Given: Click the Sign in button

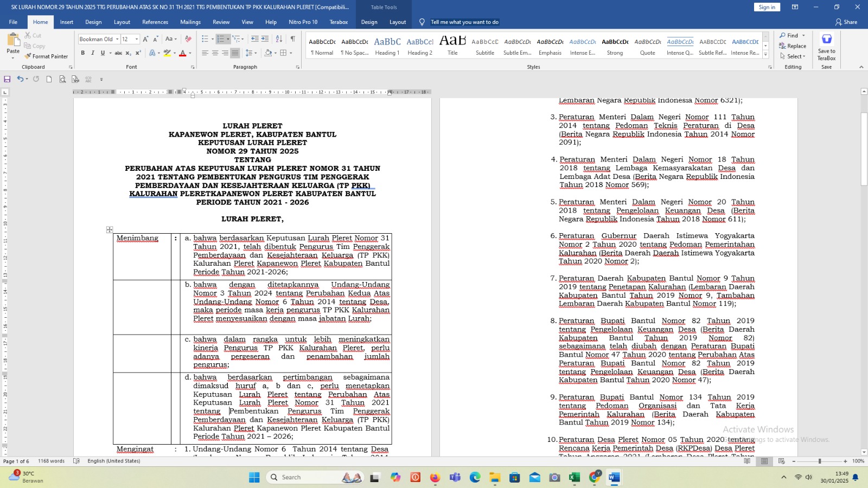Looking at the screenshot, I should 767,7.
